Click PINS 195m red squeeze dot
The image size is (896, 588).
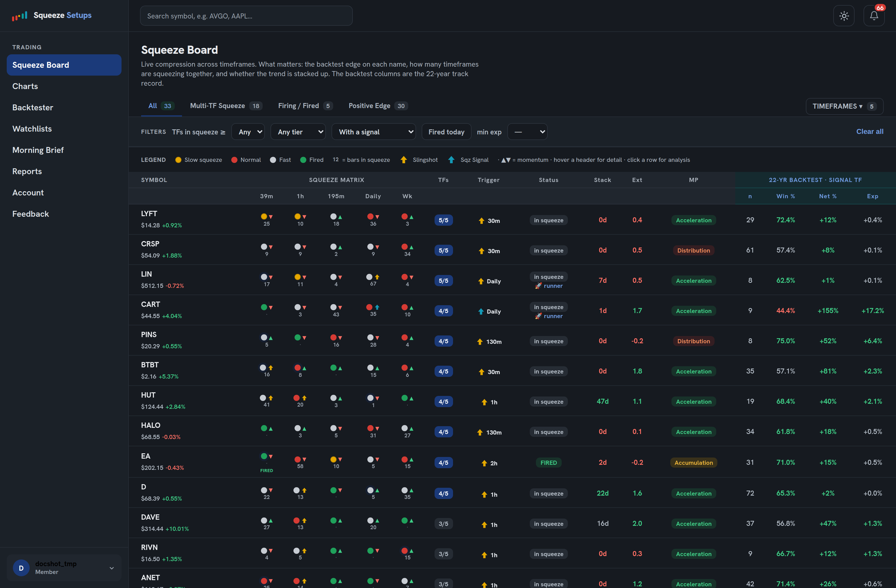point(333,337)
